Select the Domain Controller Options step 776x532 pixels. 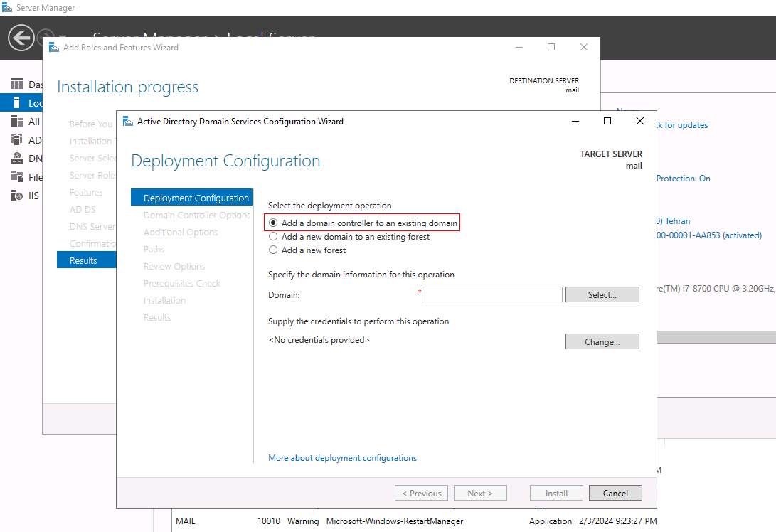tap(197, 215)
